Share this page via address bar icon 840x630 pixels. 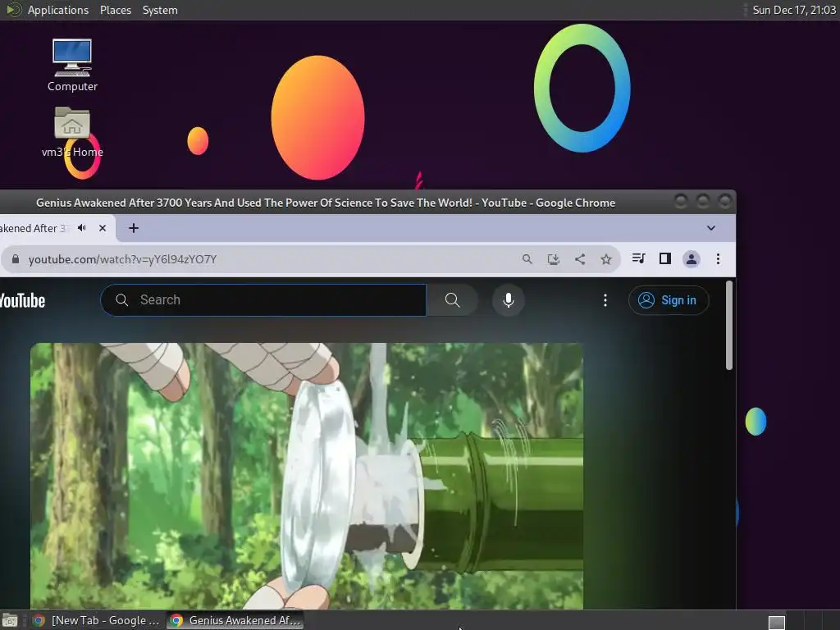point(580,259)
